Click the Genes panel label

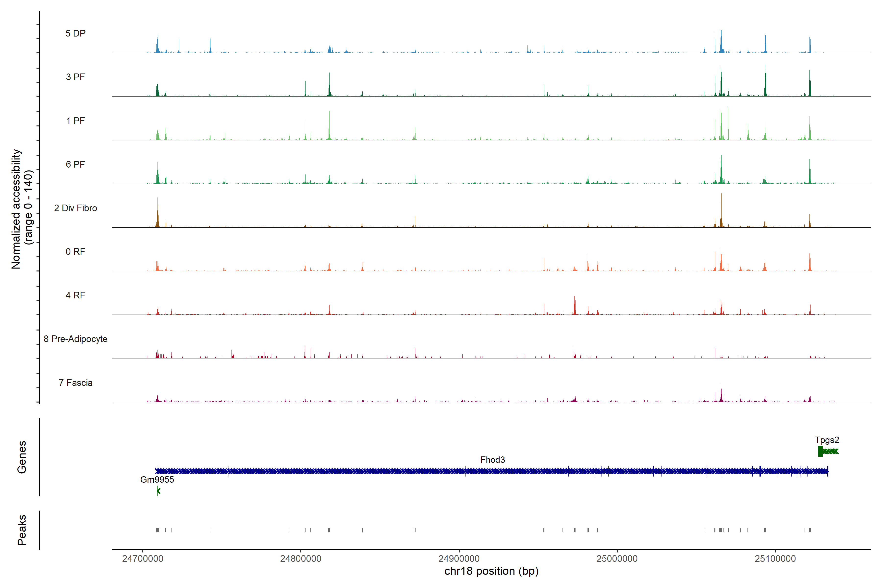22,457
